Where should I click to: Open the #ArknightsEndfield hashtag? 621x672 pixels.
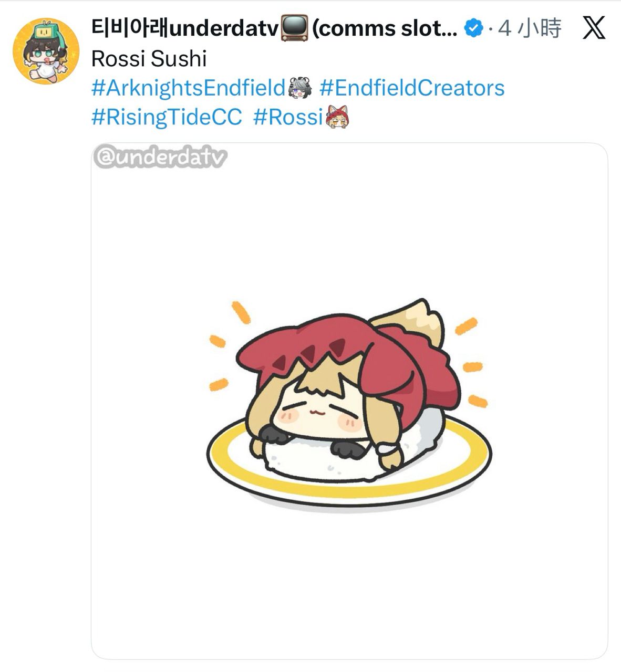click(188, 88)
